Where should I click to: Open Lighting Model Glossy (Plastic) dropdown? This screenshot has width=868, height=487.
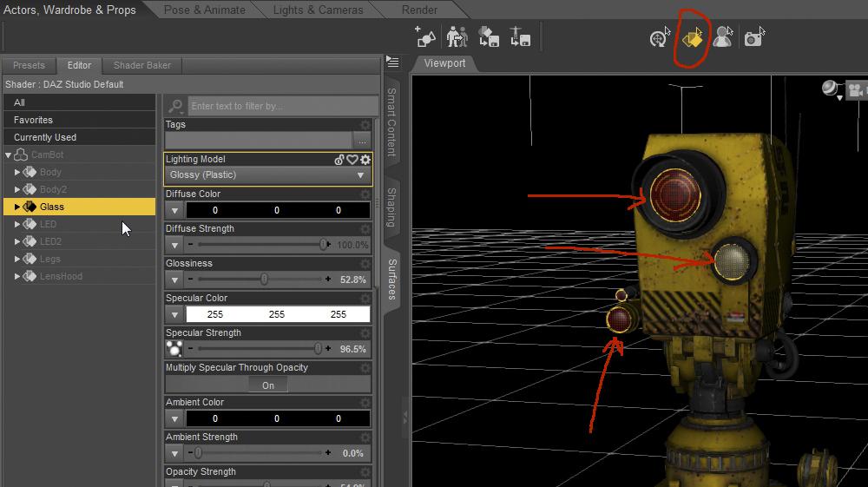[x=268, y=174]
